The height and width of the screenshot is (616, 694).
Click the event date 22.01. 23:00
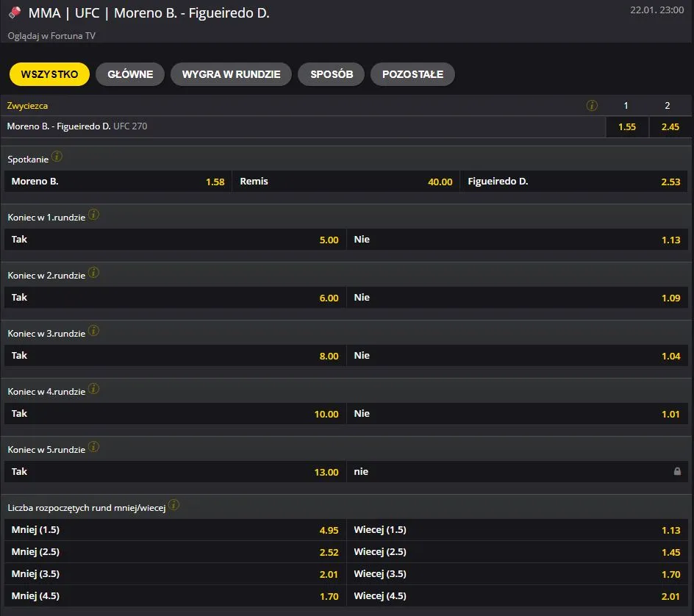click(657, 10)
